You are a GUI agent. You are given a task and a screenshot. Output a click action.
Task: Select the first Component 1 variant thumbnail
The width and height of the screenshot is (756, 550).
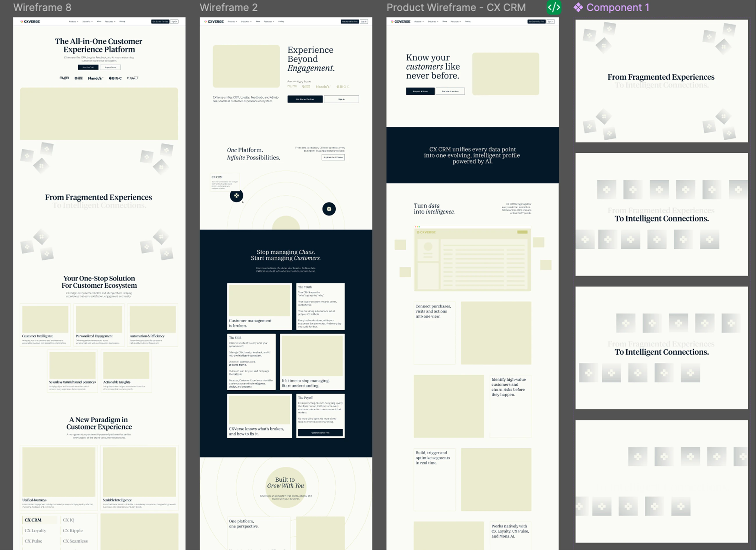point(662,81)
